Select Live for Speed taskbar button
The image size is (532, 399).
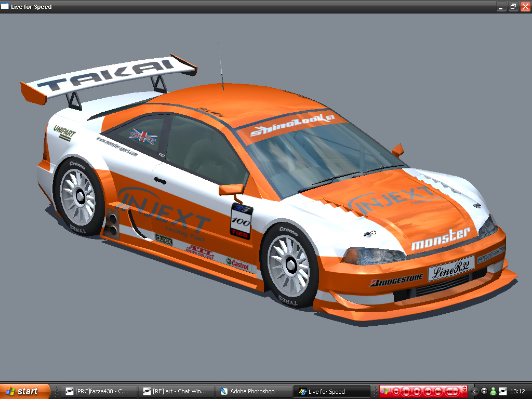click(x=331, y=392)
